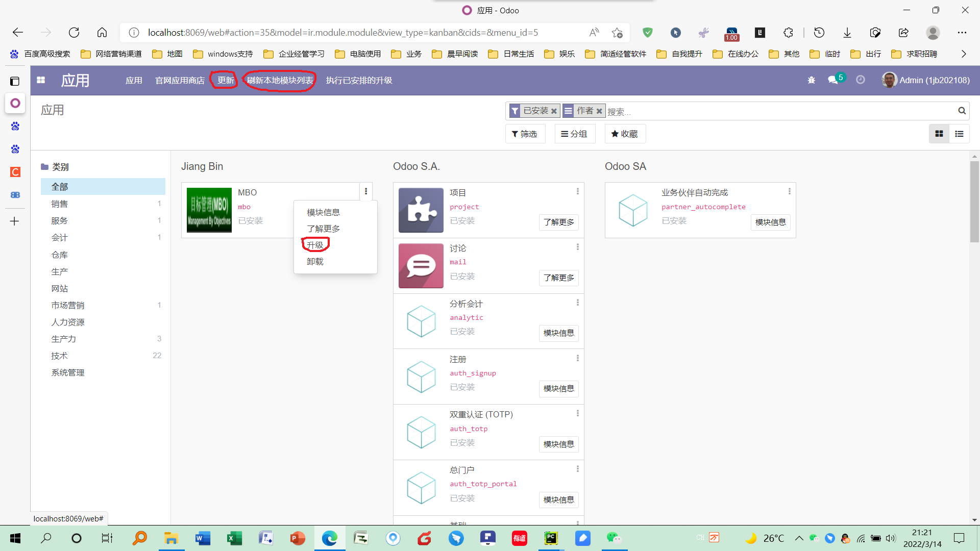This screenshot has width=980, height=551.
Task: Click the 项目 puzzle module icon
Action: [421, 210]
